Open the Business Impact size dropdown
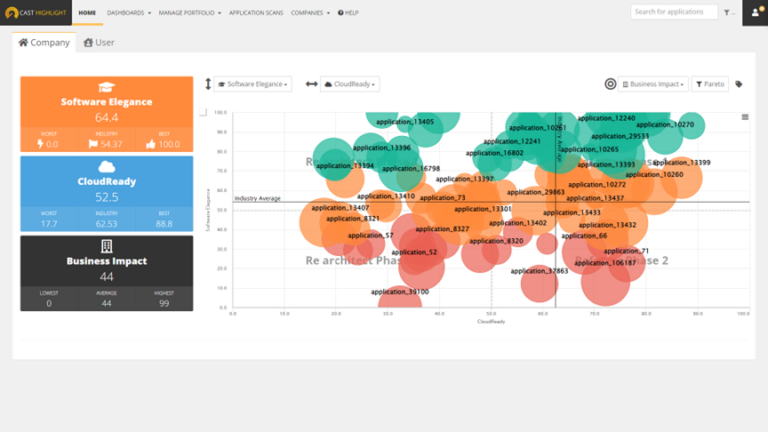 click(x=653, y=84)
